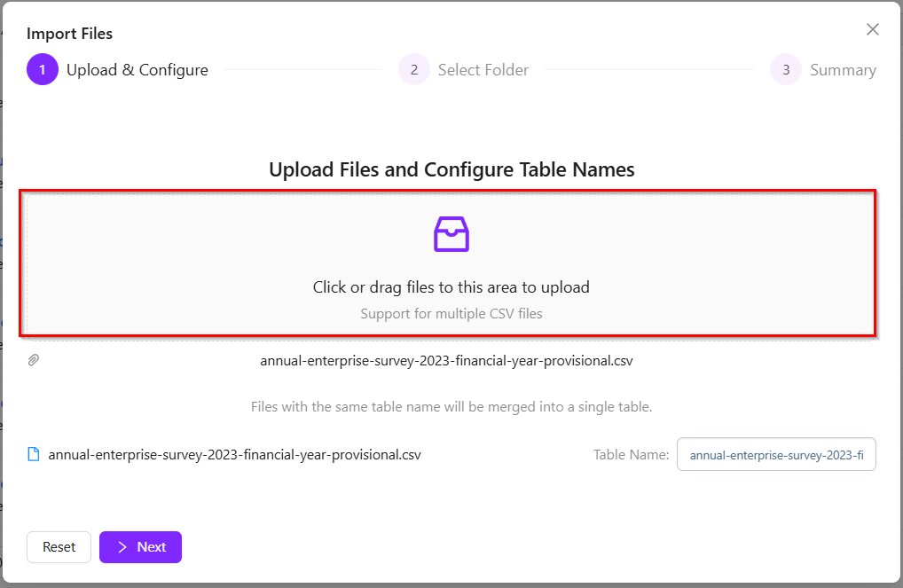The width and height of the screenshot is (903, 588).
Task: Click the arrow icon inside Next button
Action: pos(122,547)
